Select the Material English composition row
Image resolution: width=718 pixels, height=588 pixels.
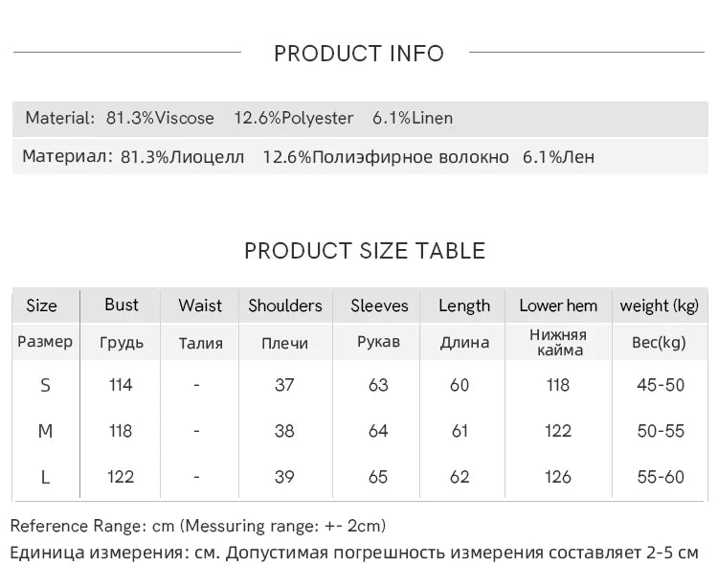(360, 118)
